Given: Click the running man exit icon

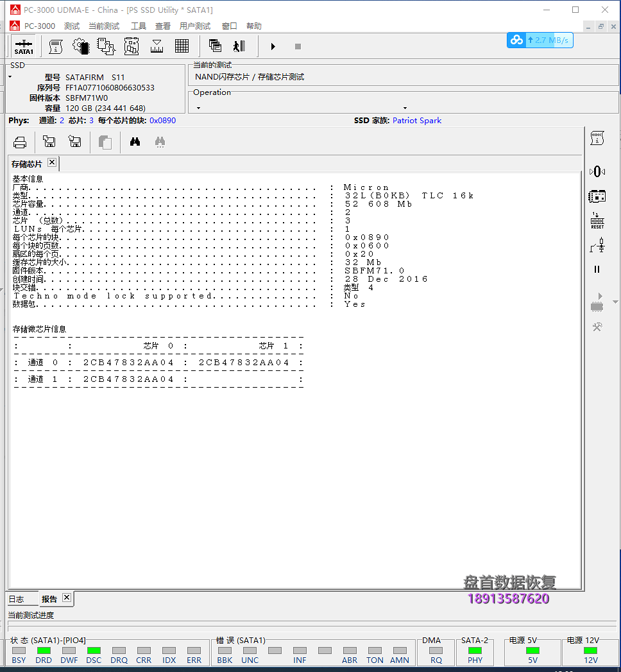Looking at the screenshot, I should (x=239, y=46).
